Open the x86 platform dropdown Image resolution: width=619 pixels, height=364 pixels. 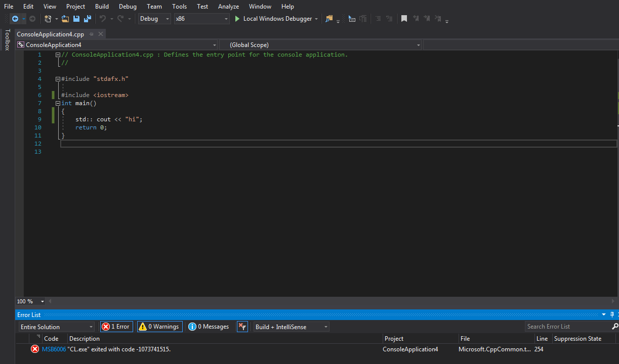click(225, 18)
